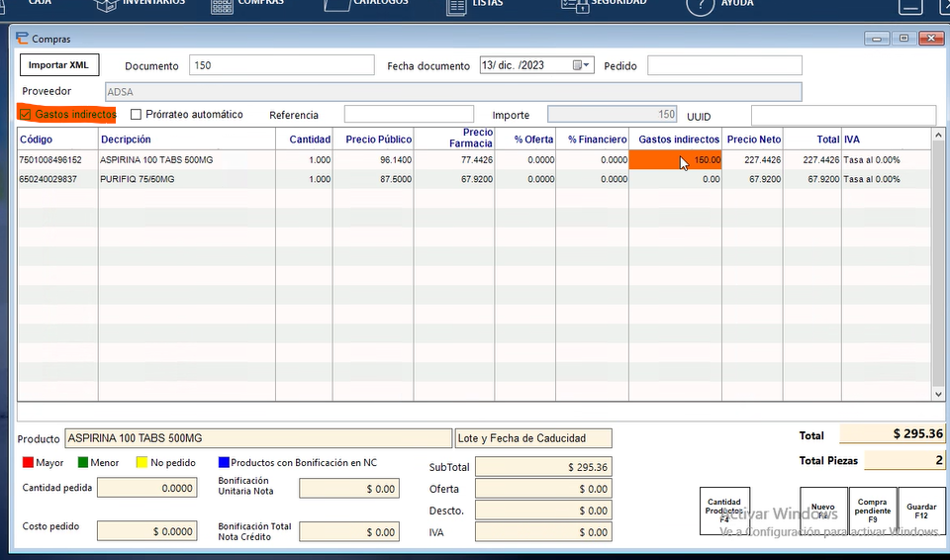Click the Lote y Fecha de Caducidad button
The width and height of the screenshot is (950, 560).
coord(533,438)
